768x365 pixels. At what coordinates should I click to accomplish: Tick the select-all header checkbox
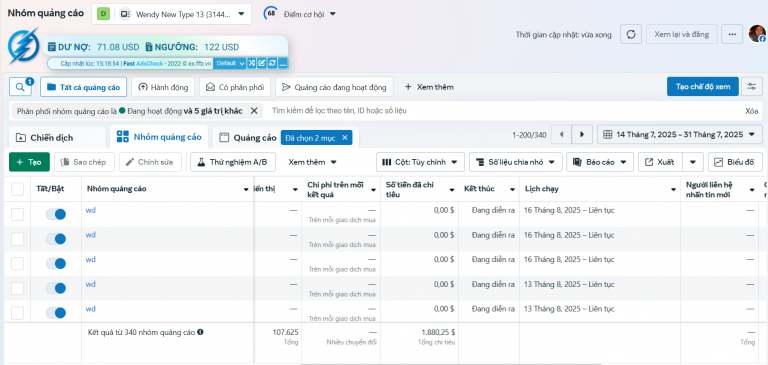click(18, 189)
